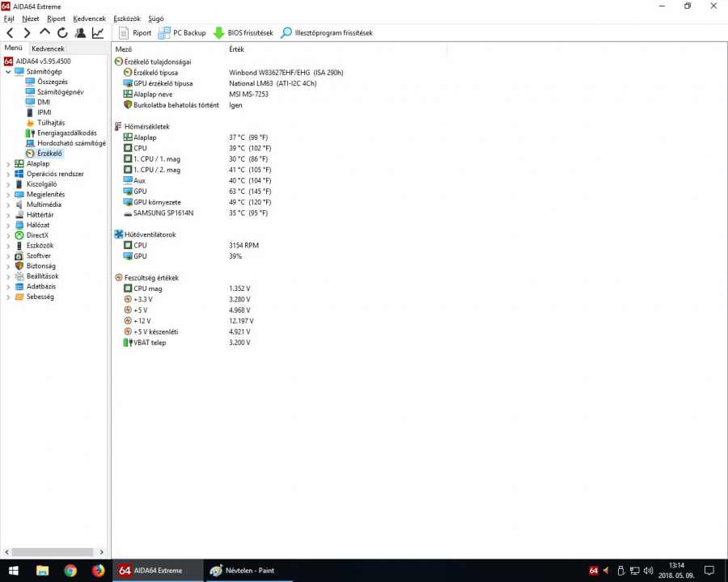Select the Érzékelő tree item
Screen dimensions: 728x582
click(44, 153)
